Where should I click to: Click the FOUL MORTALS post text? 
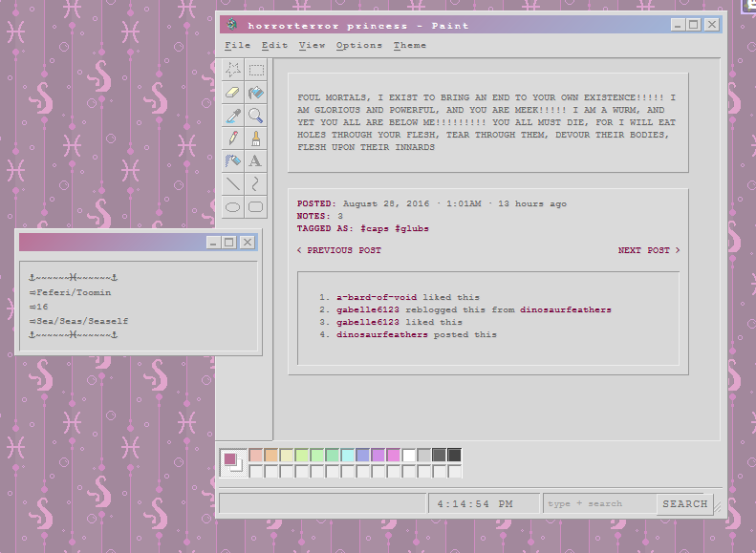tap(486, 122)
